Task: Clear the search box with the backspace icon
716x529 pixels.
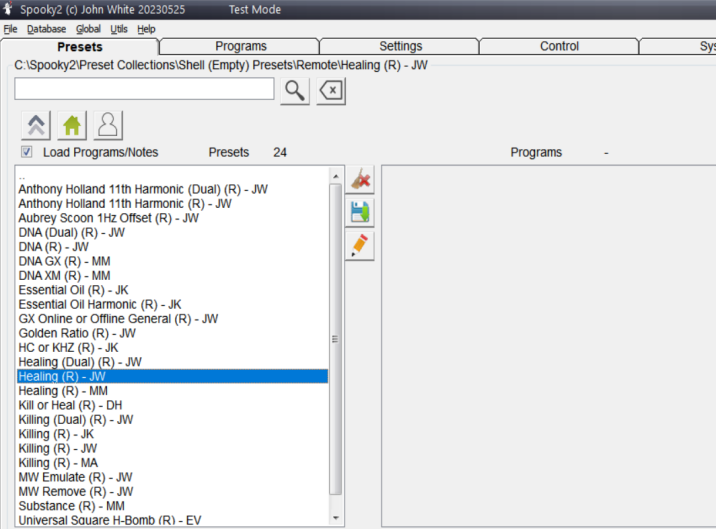Action: click(x=331, y=90)
